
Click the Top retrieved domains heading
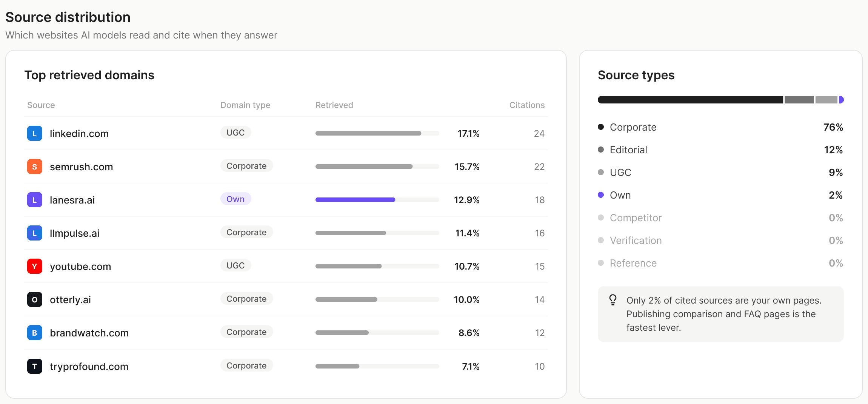pyautogui.click(x=89, y=75)
